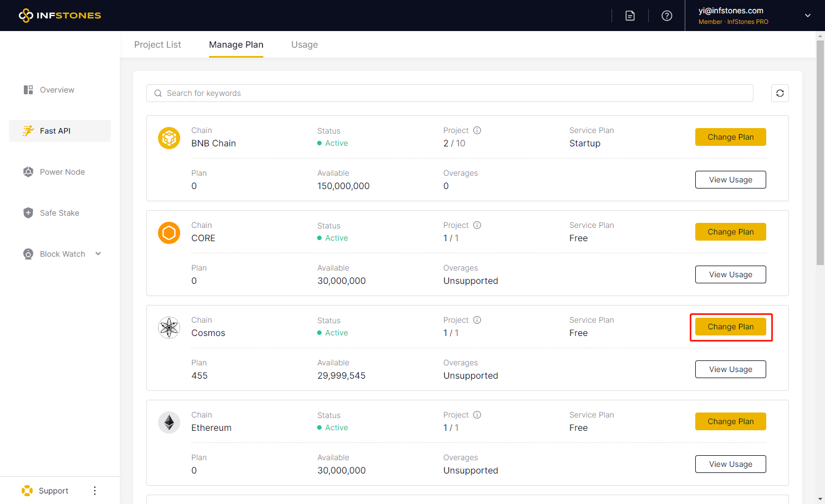Click the Cosmos chain name
The height and width of the screenshot is (504, 825).
pyautogui.click(x=208, y=333)
